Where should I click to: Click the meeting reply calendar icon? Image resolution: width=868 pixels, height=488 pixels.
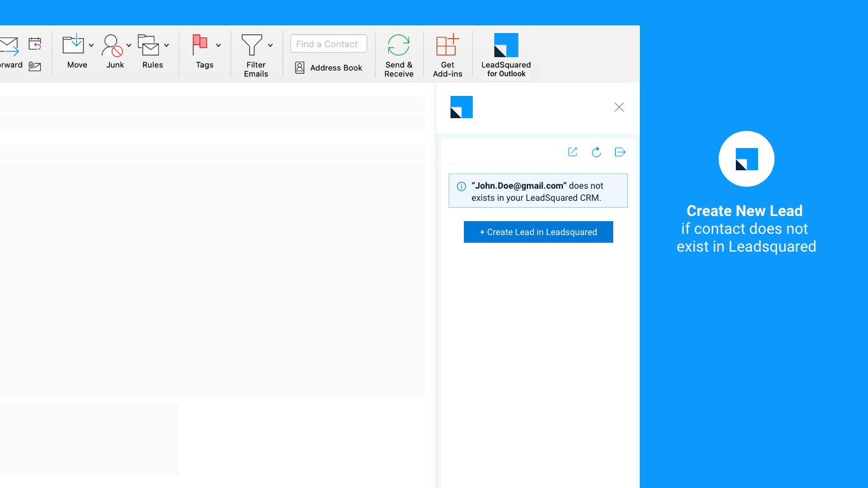35,44
